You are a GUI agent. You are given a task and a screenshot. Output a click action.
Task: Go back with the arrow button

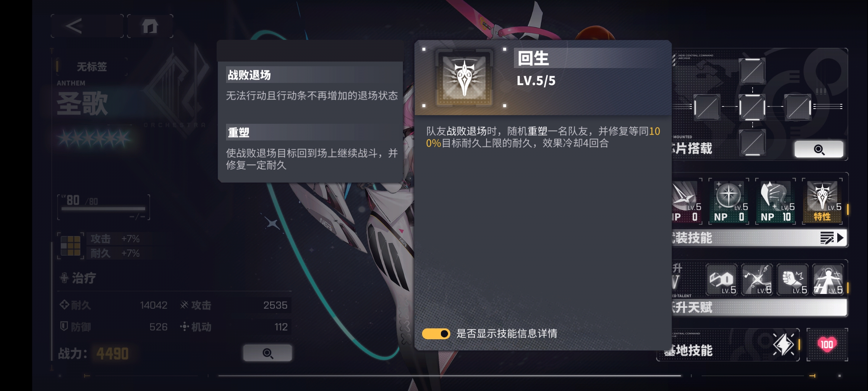87,26
